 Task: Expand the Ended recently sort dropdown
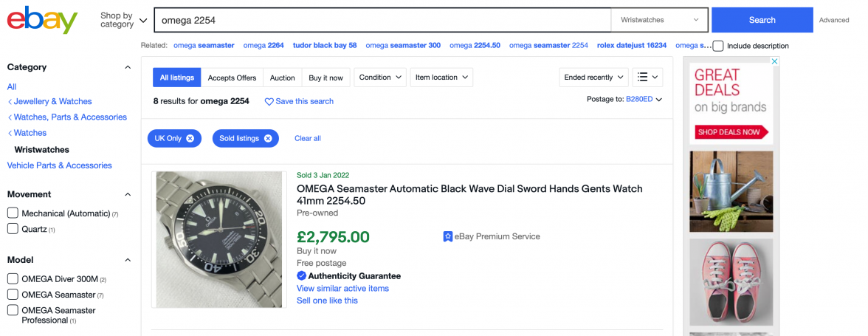coord(593,77)
